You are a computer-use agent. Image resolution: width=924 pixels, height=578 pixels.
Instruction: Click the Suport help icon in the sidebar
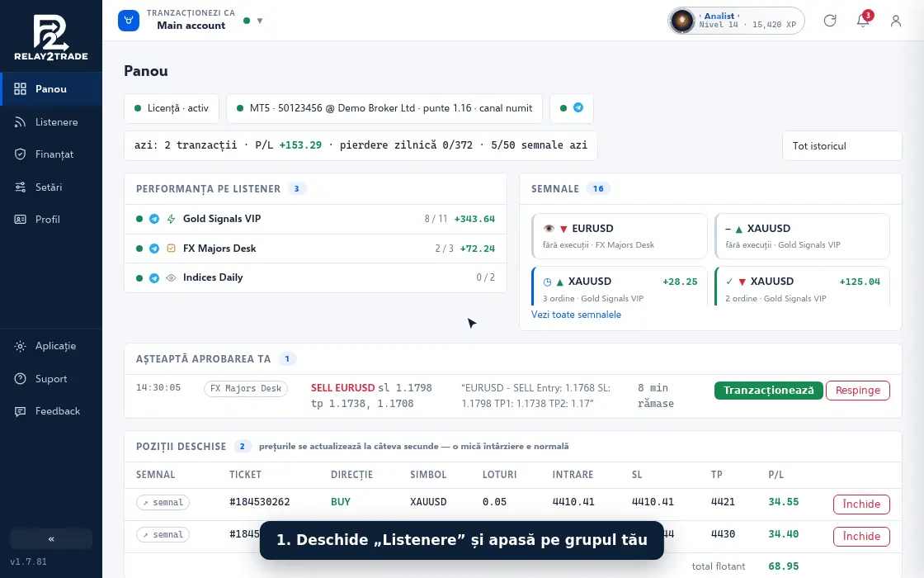pyautogui.click(x=20, y=379)
